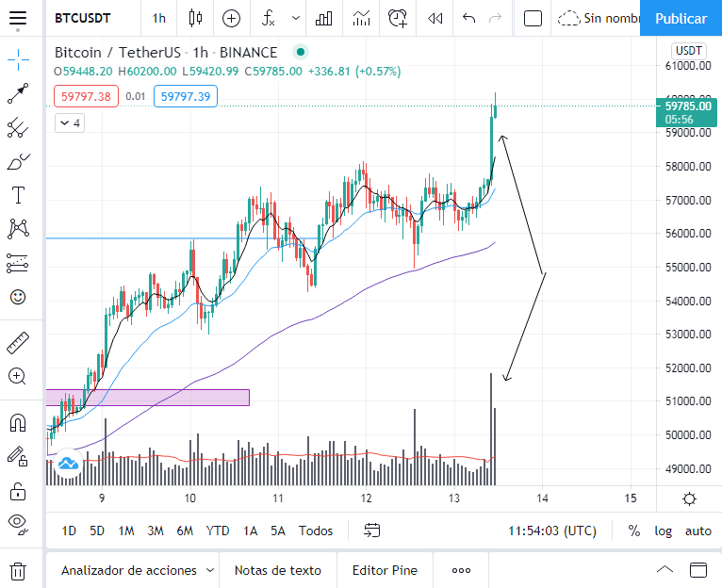Change the BTCUSDT symbol

(83, 19)
